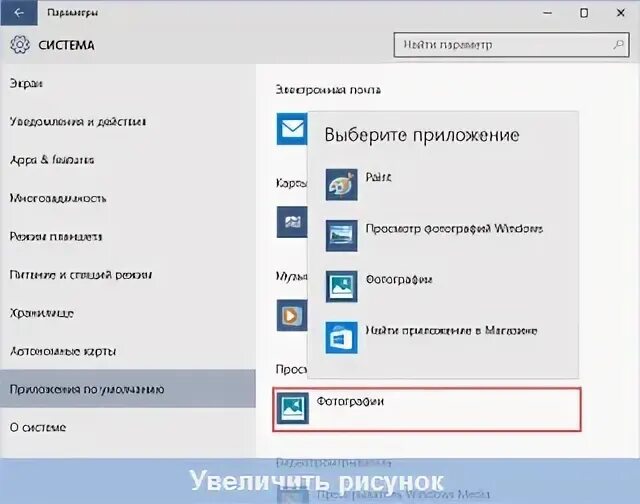
Task: Click the Maps app icon
Action: click(x=292, y=222)
